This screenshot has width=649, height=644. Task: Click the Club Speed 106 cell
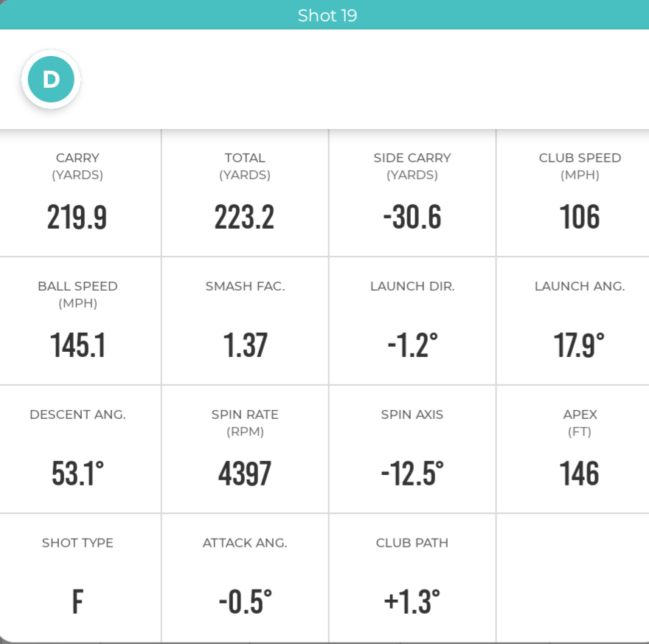[x=573, y=193]
